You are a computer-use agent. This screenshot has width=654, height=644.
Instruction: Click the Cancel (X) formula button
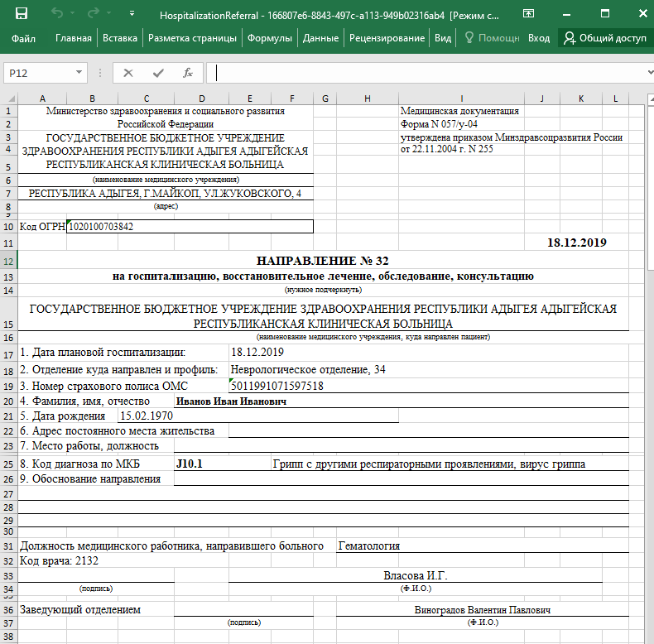pyautogui.click(x=128, y=73)
